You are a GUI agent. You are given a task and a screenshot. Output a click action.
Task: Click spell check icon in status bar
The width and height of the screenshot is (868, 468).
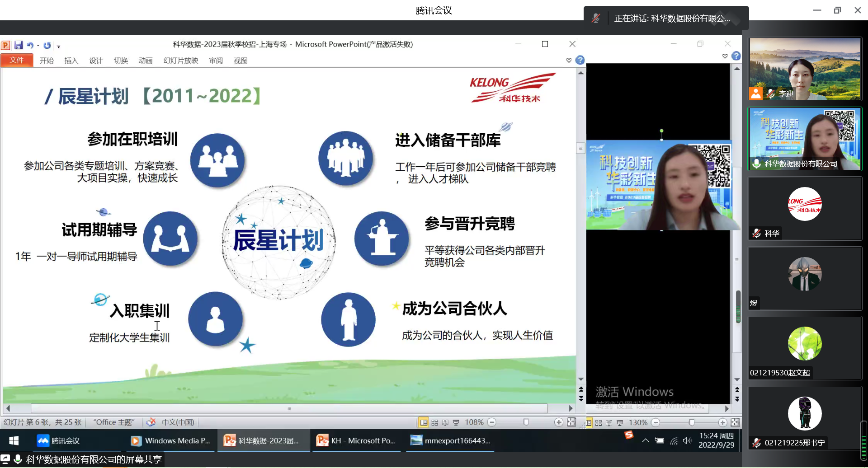point(151,422)
